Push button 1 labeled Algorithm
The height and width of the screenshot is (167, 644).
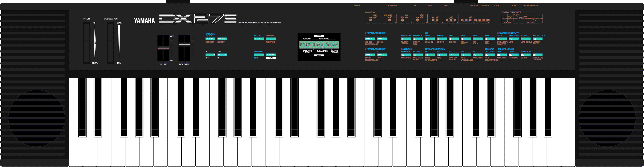(x=406, y=39)
